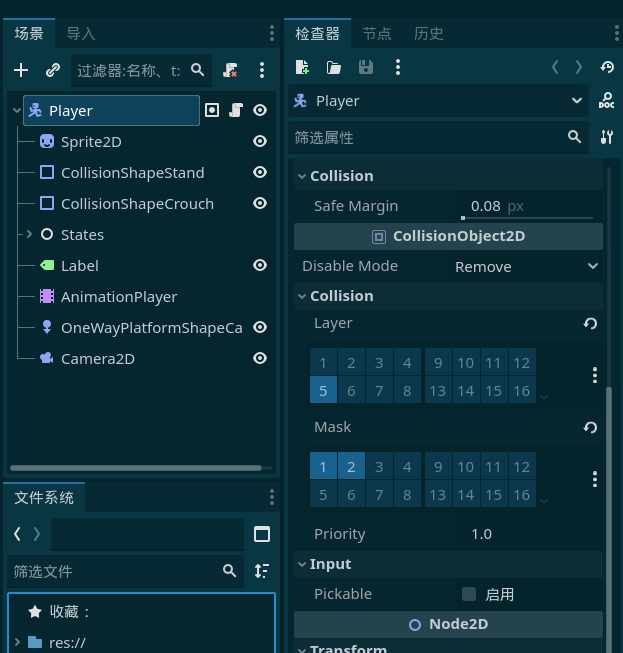Switch to the 导入 tab
This screenshot has height=653, width=623.
tap(81, 34)
